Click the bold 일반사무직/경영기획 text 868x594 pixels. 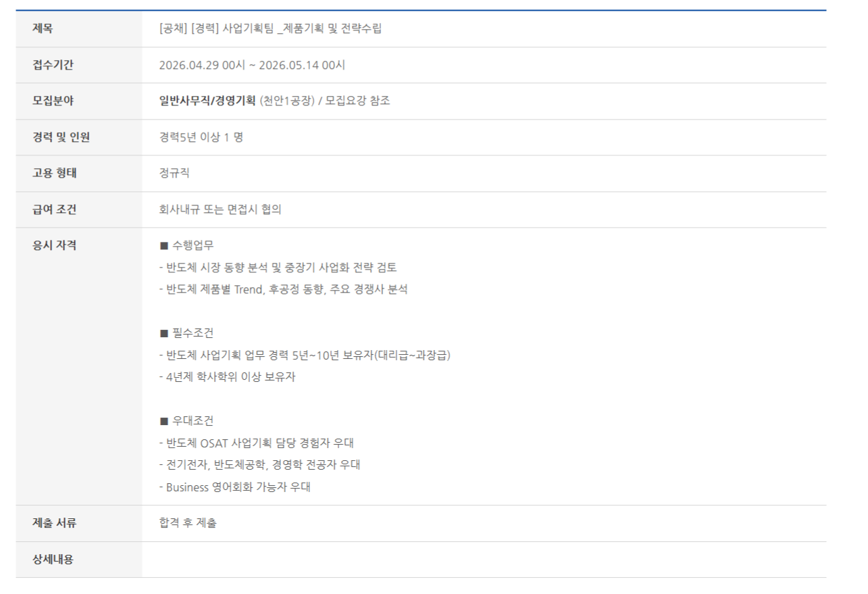(x=207, y=101)
